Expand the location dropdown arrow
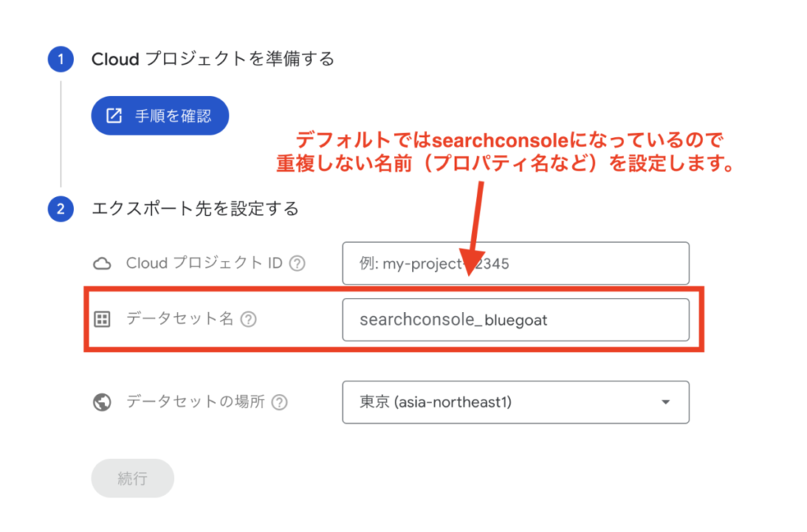The width and height of the screenshot is (807, 532). coord(665,402)
